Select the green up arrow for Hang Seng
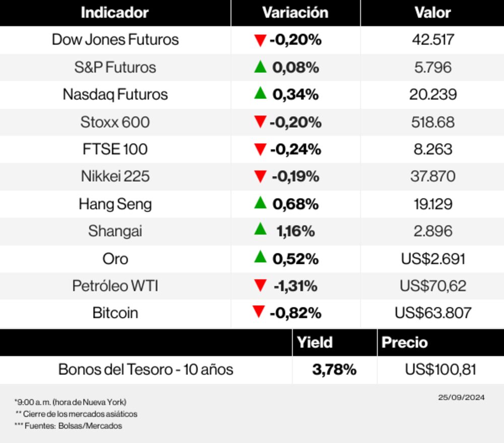Image resolution: width=504 pixels, height=443 pixels. pos(260,203)
